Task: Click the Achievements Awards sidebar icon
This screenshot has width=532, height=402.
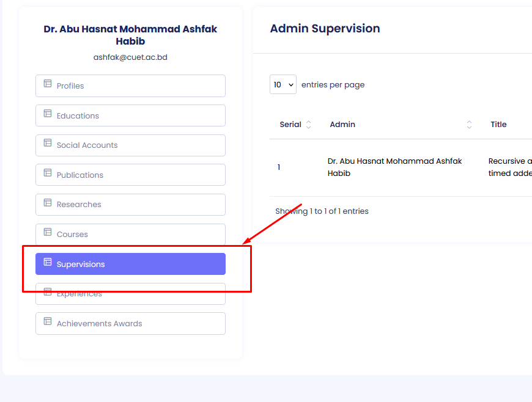Action: pyautogui.click(x=48, y=321)
